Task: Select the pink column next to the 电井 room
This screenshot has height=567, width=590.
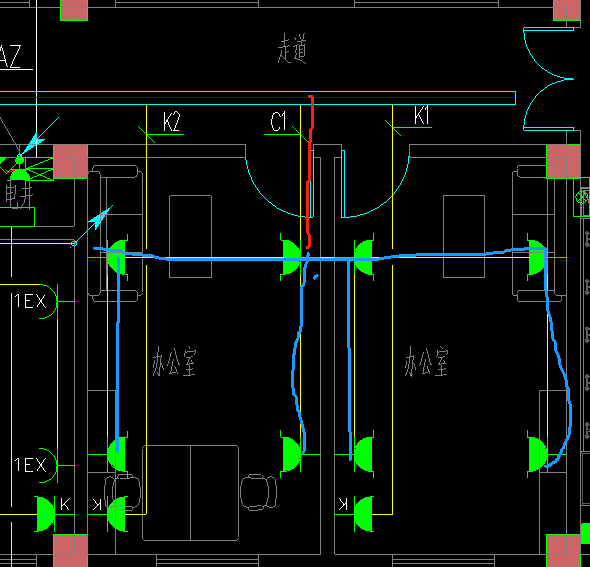Action: (x=70, y=161)
